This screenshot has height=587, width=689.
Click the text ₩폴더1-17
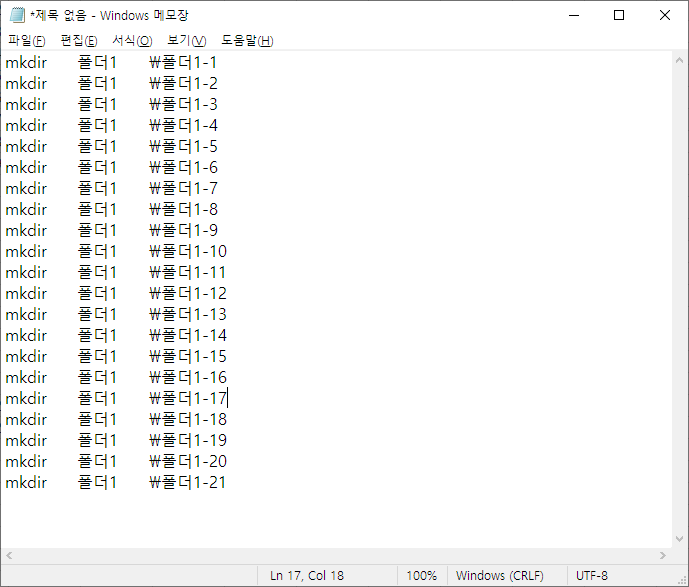click(188, 398)
